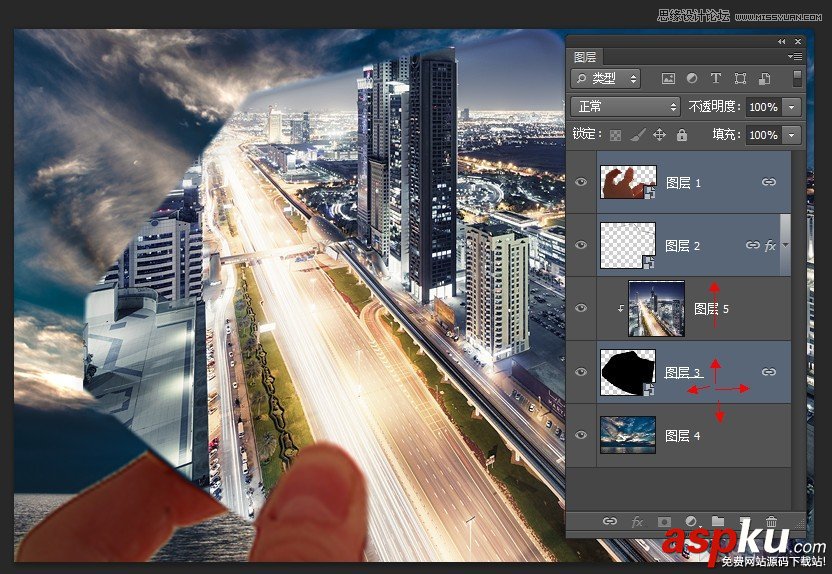Click link icon on 图层 3 row
The height and width of the screenshot is (574, 832).
pos(769,372)
